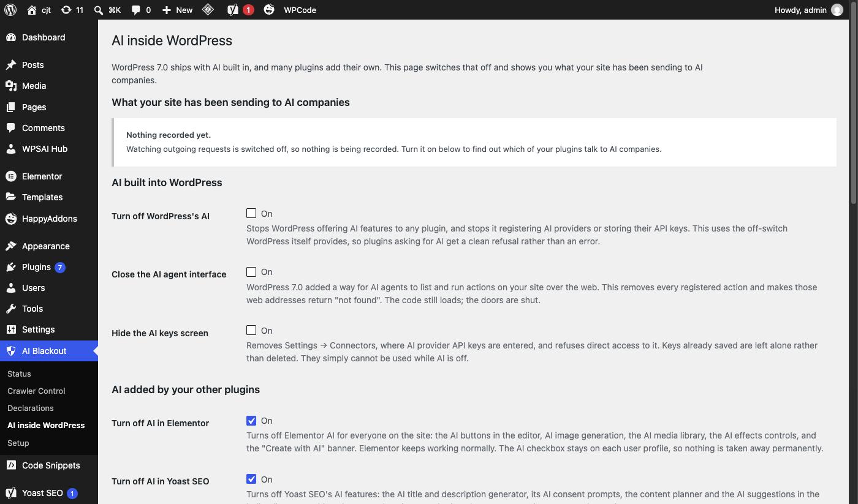Click 'AI built into WordPress' heading
Viewport: 858px width, 504px height.
pos(167,182)
